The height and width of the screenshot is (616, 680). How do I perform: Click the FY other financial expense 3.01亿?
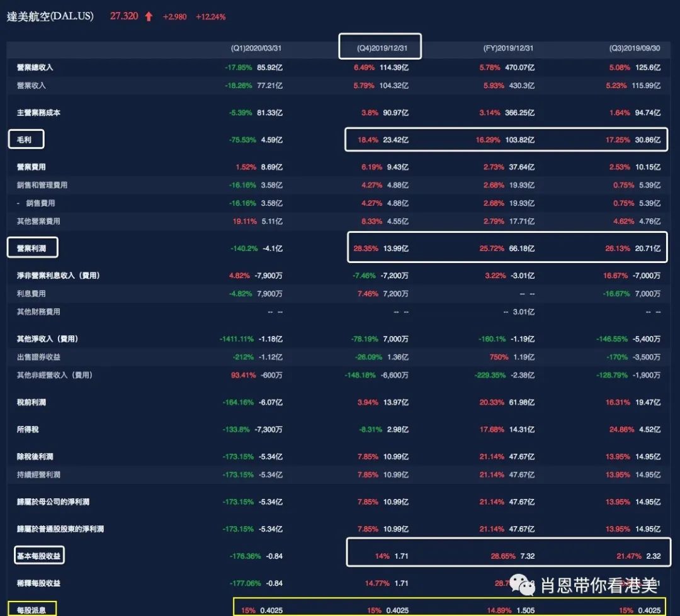click(x=524, y=312)
